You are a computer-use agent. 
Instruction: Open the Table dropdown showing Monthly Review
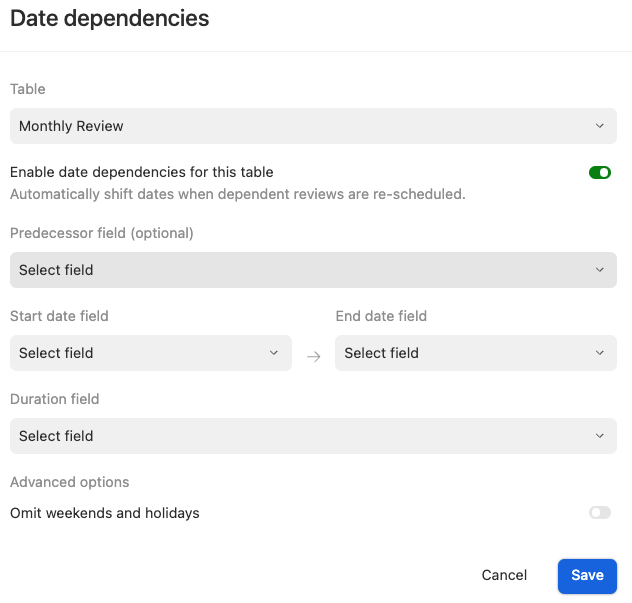point(300,126)
